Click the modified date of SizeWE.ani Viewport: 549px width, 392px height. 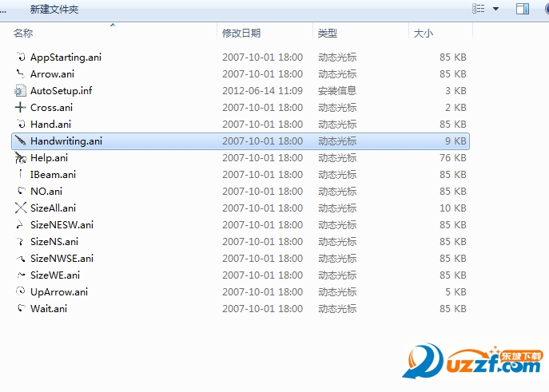coord(263,275)
